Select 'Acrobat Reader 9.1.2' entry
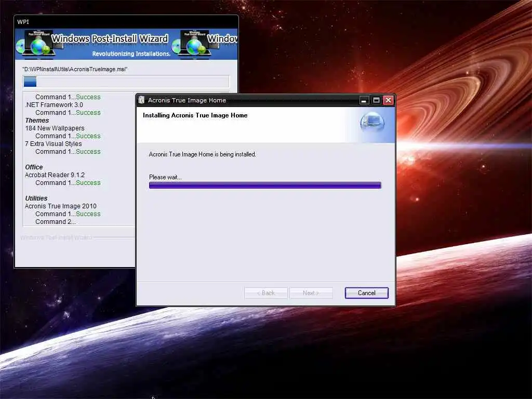 pos(55,175)
